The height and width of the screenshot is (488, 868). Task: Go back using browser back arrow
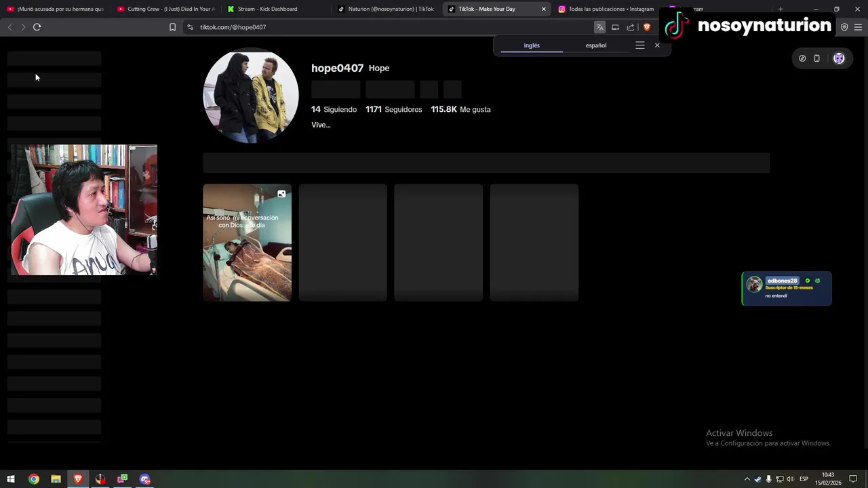click(x=9, y=27)
